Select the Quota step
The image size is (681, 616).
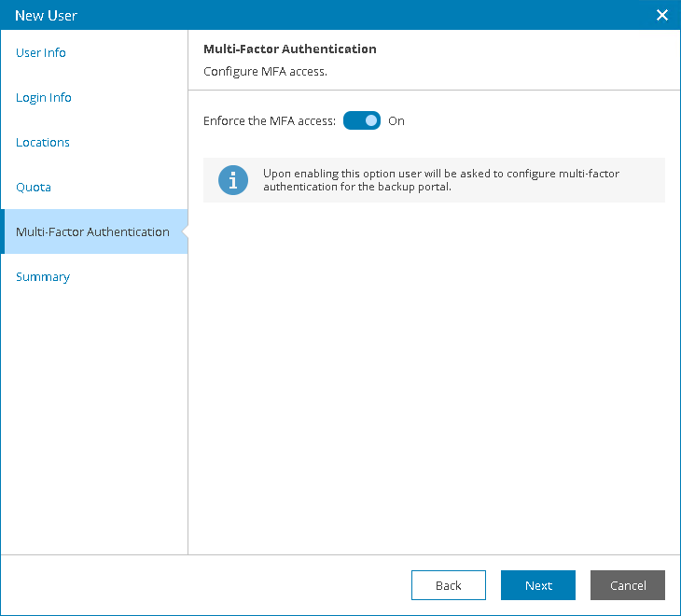(34, 188)
